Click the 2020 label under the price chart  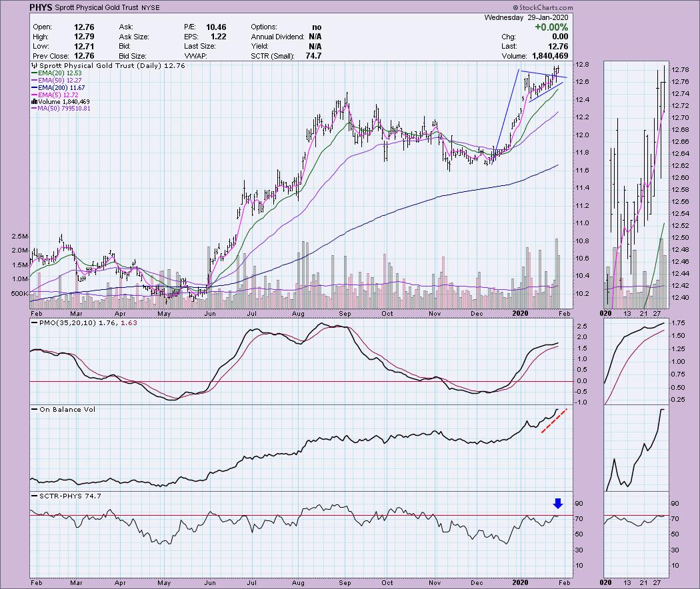click(520, 314)
